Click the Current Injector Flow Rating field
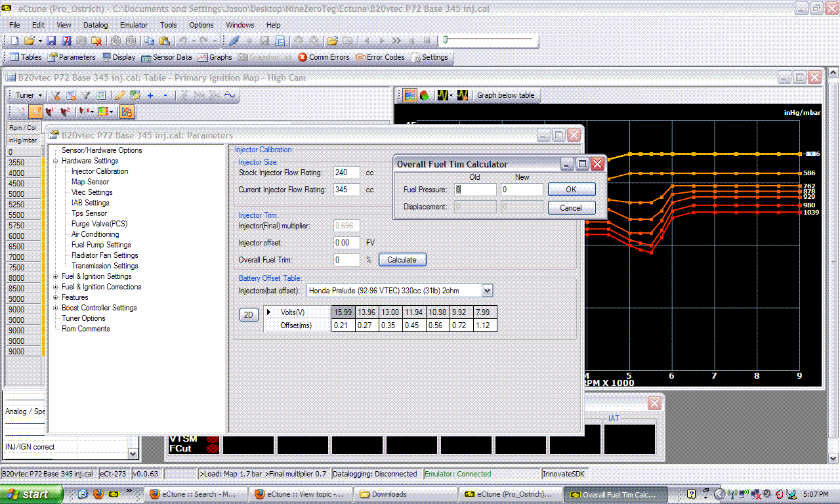840x504 pixels. (x=346, y=190)
